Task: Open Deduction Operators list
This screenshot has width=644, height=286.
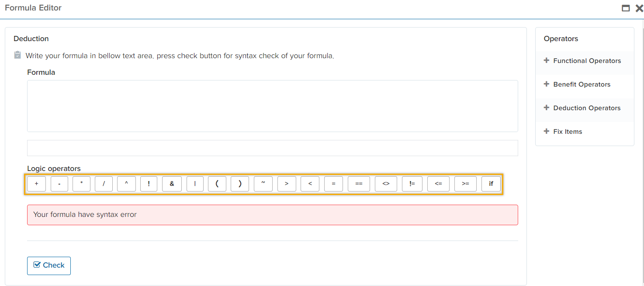Action: pos(586,108)
